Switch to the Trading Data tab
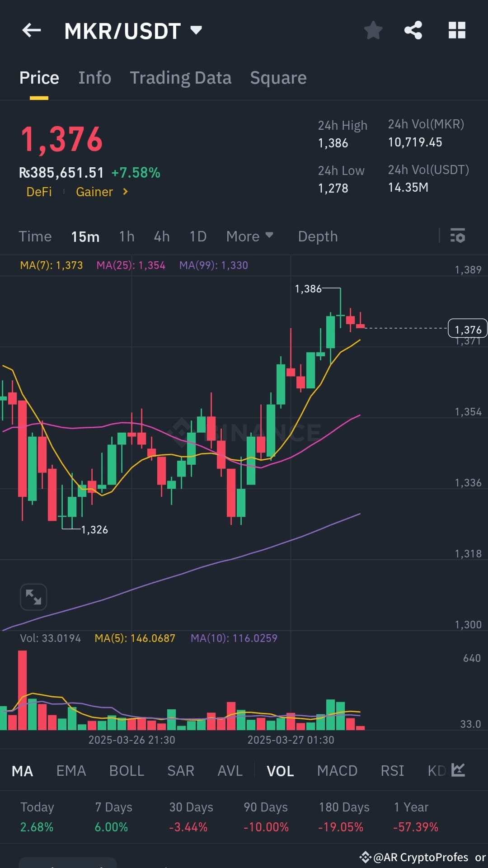The image size is (488, 868). pyautogui.click(x=180, y=77)
